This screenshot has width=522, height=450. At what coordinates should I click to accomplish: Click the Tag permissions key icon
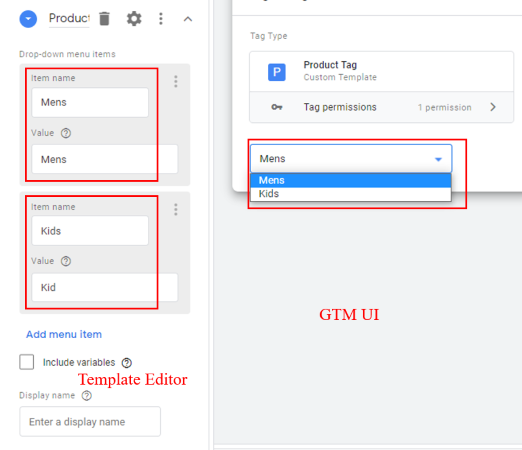277,107
